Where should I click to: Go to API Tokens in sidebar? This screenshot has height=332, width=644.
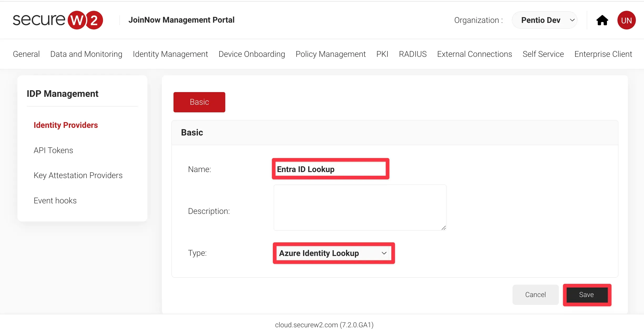[53, 150]
